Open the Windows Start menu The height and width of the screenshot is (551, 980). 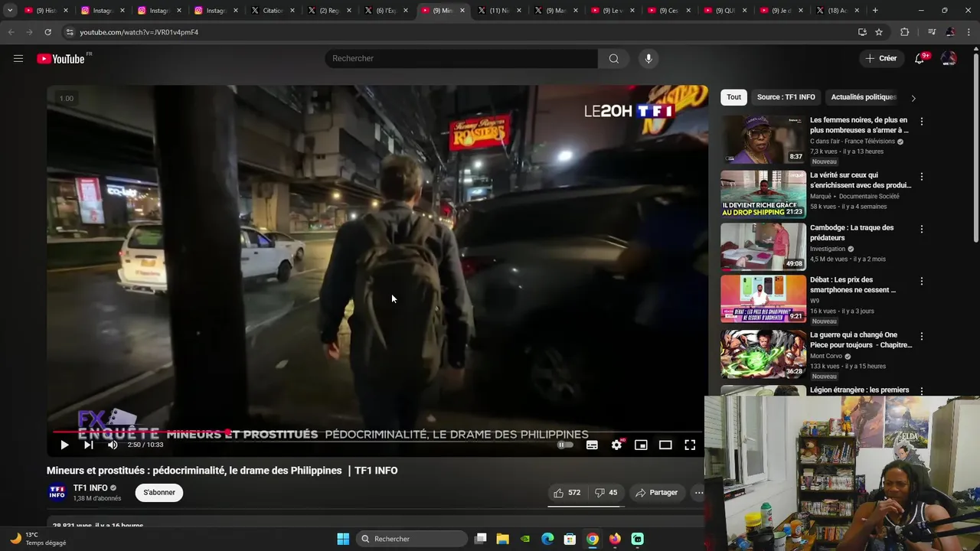343,539
